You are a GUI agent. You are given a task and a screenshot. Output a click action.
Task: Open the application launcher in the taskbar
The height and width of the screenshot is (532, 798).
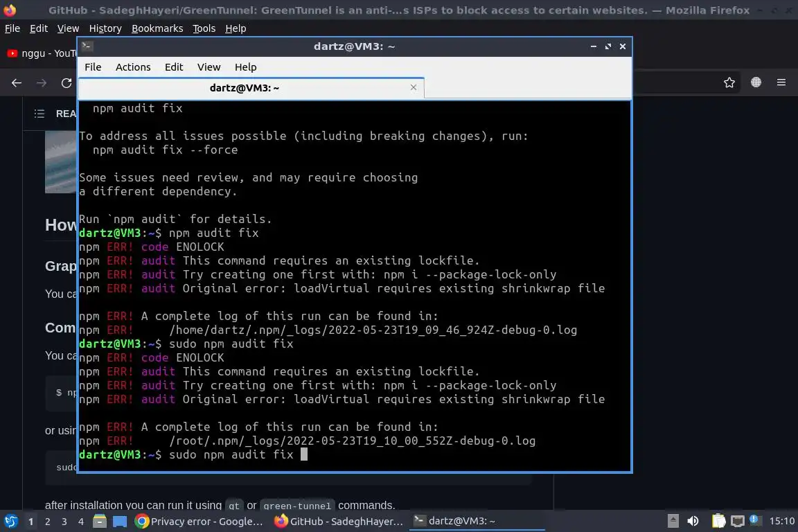[10, 522]
